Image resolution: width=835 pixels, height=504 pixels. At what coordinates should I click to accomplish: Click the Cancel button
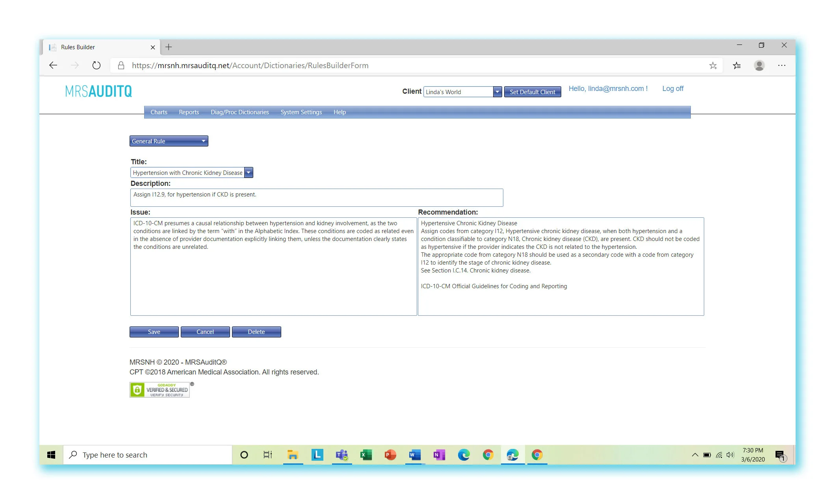pos(205,332)
